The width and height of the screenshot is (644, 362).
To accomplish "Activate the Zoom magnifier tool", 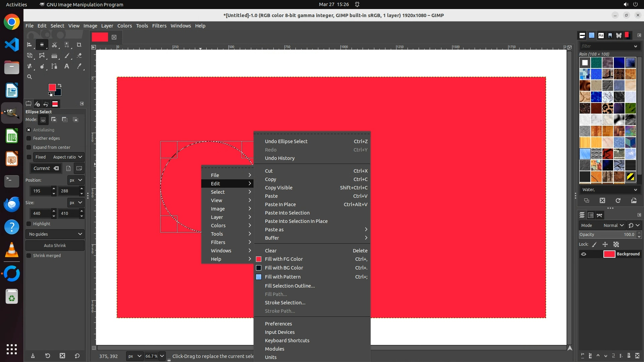I will (x=30, y=77).
